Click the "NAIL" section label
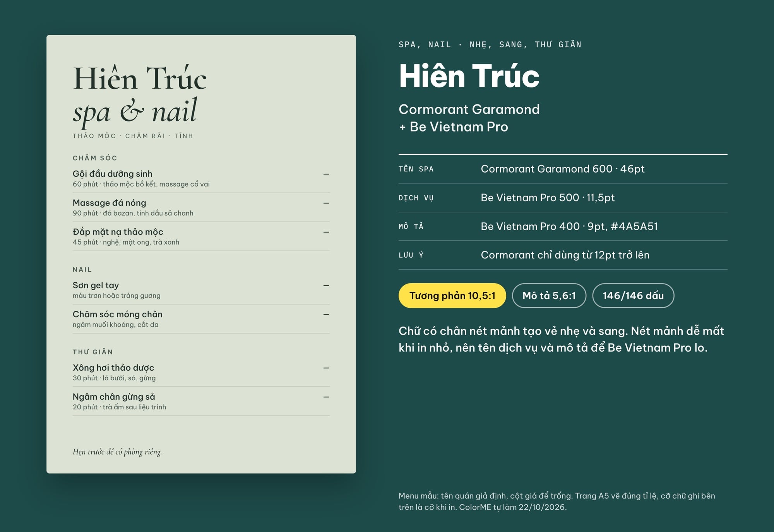Viewport: 774px width, 532px height. coord(82,269)
